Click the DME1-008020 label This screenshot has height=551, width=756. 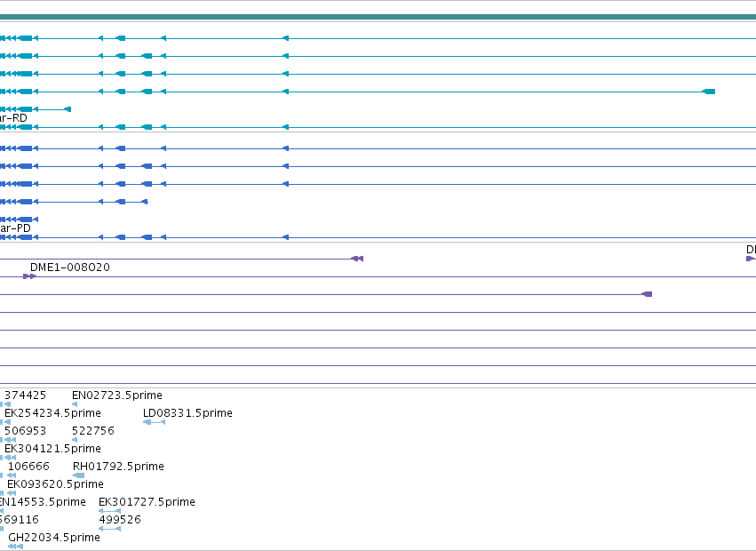(x=70, y=268)
